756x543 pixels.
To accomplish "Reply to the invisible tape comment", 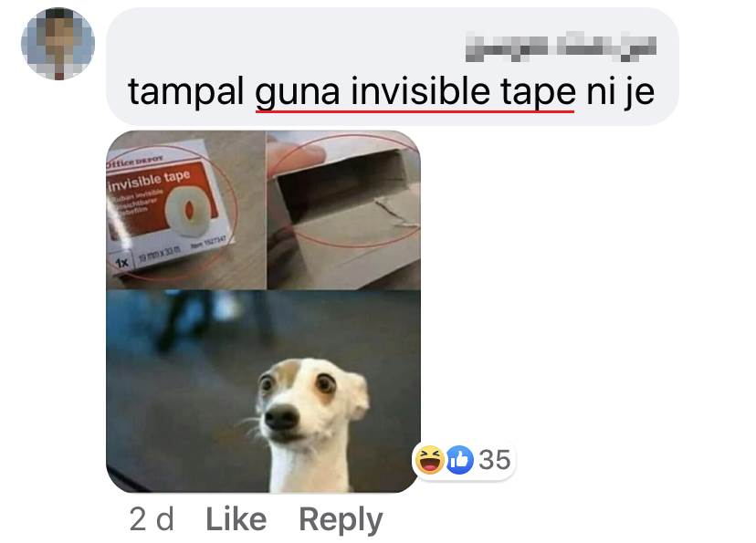I will click(341, 520).
